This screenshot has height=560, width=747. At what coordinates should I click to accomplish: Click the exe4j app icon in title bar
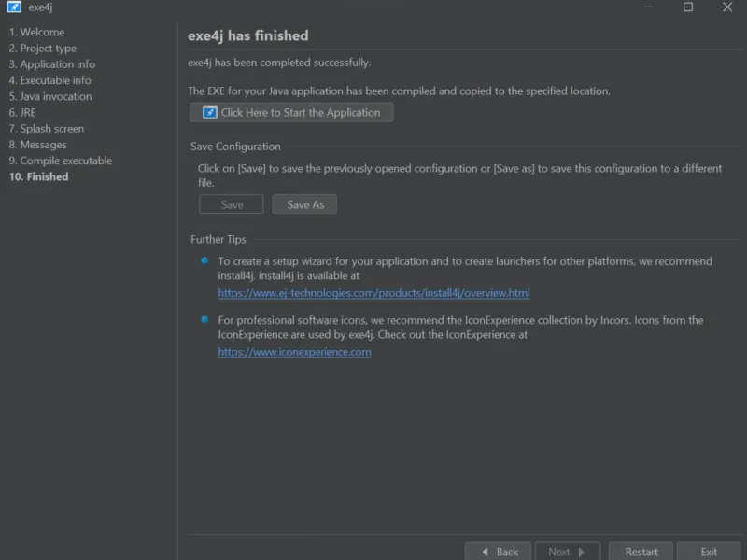tap(14, 7)
